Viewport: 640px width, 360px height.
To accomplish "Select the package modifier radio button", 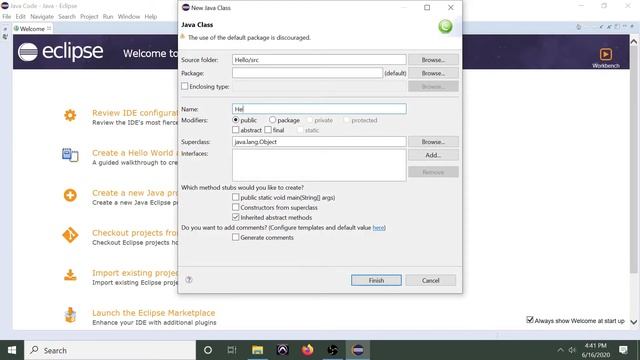I will point(272,120).
